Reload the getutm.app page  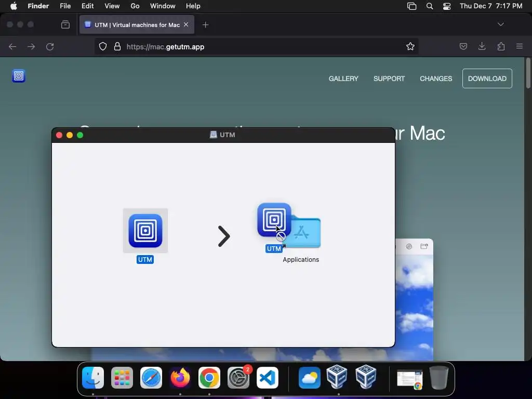click(50, 47)
